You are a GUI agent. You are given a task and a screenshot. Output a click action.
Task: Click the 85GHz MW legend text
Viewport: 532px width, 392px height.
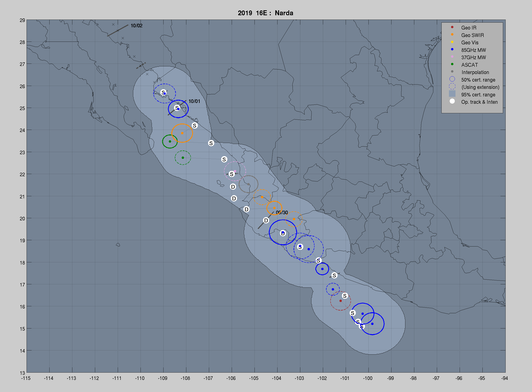[x=473, y=50]
